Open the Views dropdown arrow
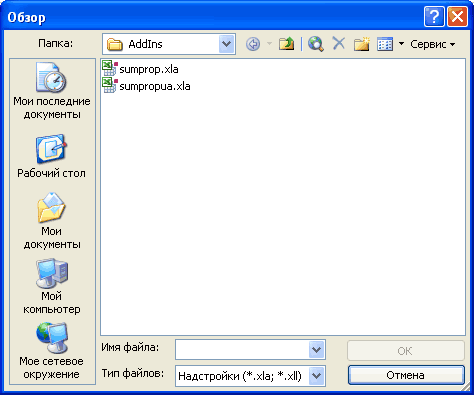Image resolution: width=474 pixels, height=395 pixels. point(401,44)
